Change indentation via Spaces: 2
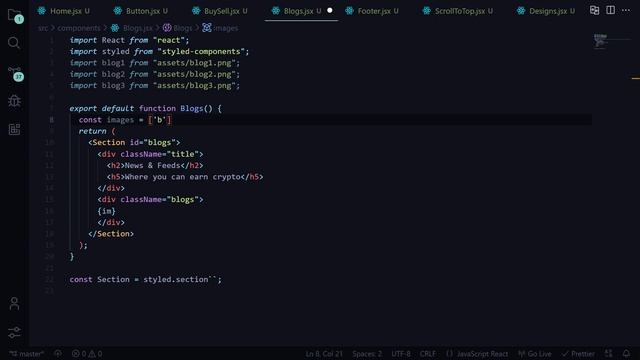The image size is (640, 360). pyautogui.click(x=367, y=354)
